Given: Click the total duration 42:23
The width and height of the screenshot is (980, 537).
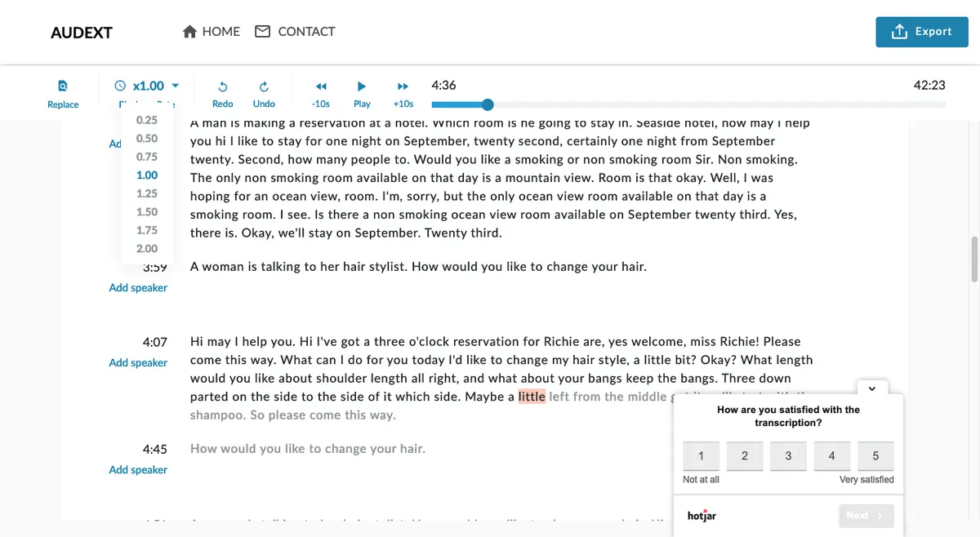Looking at the screenshot, I should click(x=929, y=86).
